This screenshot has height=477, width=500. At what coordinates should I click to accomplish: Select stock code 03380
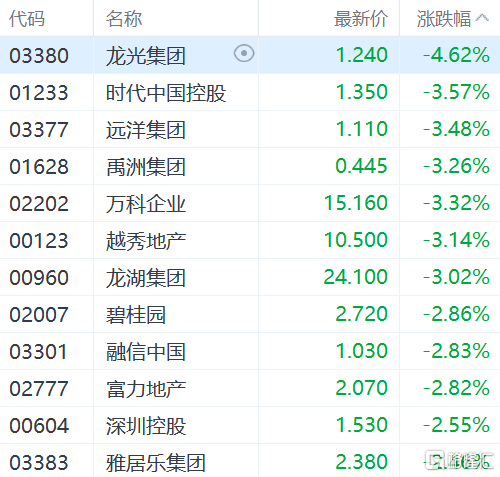(x=39, y=55)
